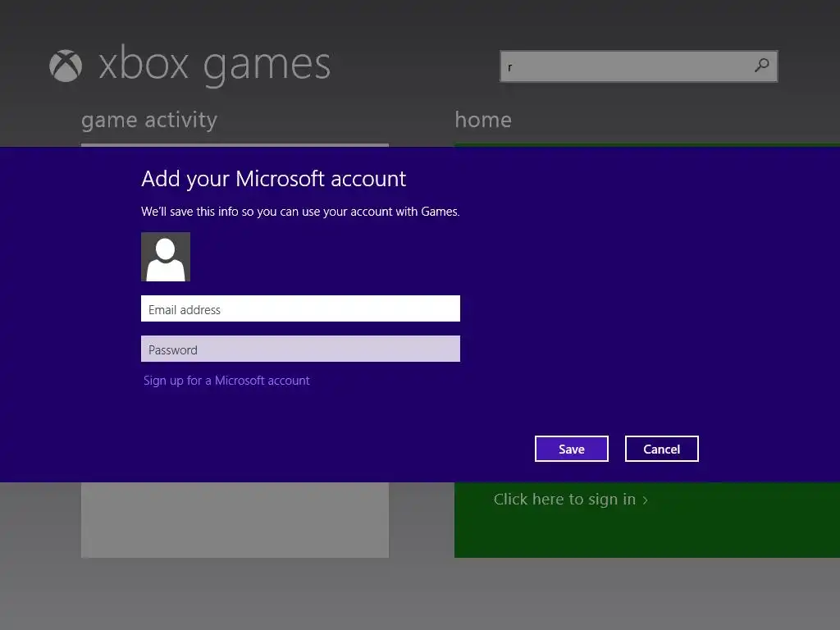Click the xbox games title text
This screenshot has width=840, height=630.
click(214, 66)
